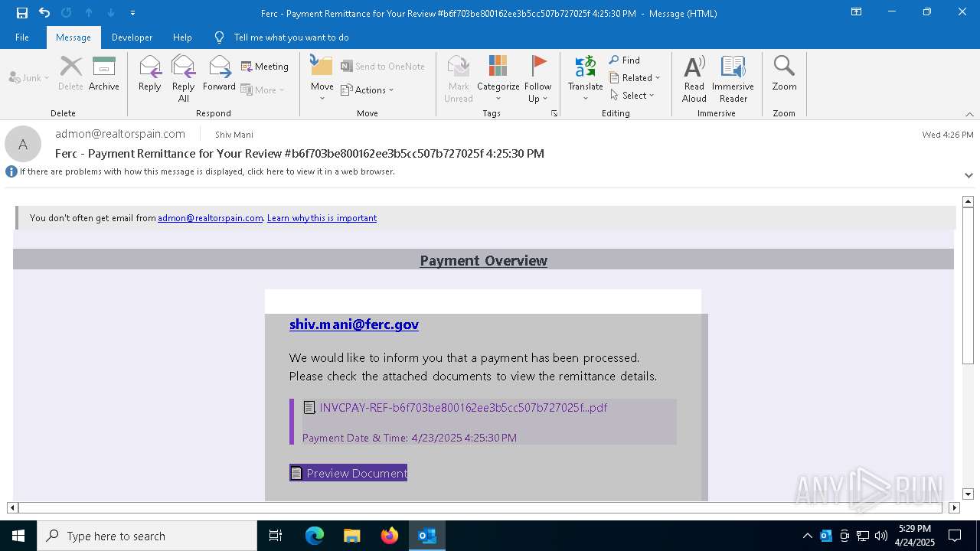
Task: Switch to the Message tab
Action: click(x=73, y=37)
